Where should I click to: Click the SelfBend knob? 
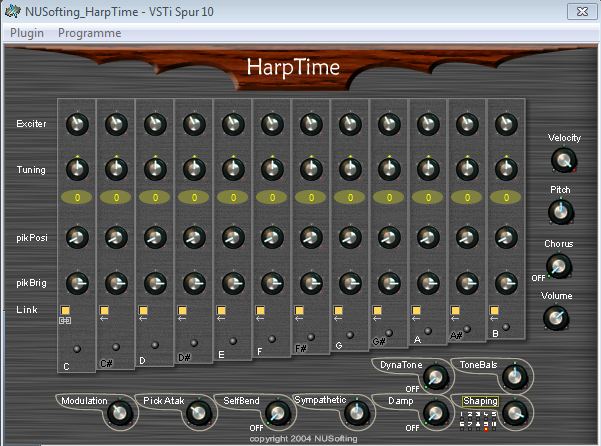click(278, 413)
